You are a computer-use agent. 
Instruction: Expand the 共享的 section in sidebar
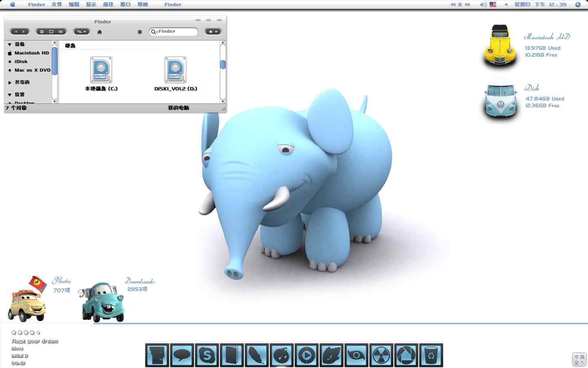click(10, 82)
